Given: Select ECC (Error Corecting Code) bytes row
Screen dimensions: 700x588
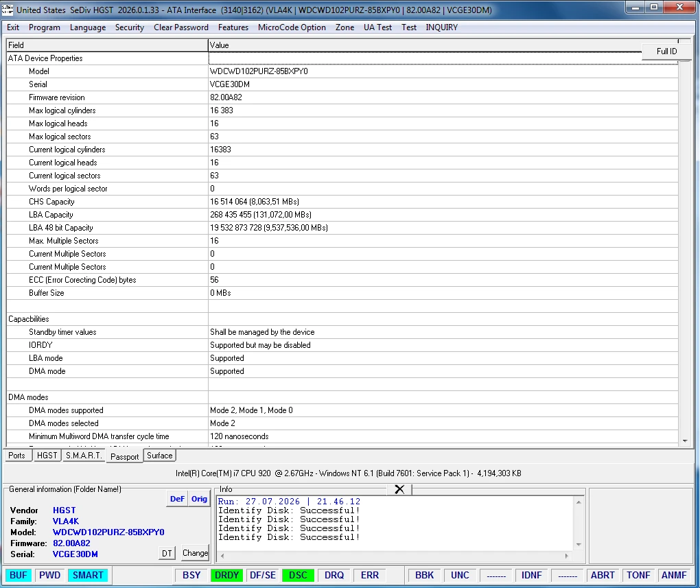Looking at the screenshot, I should coord(342,280).
